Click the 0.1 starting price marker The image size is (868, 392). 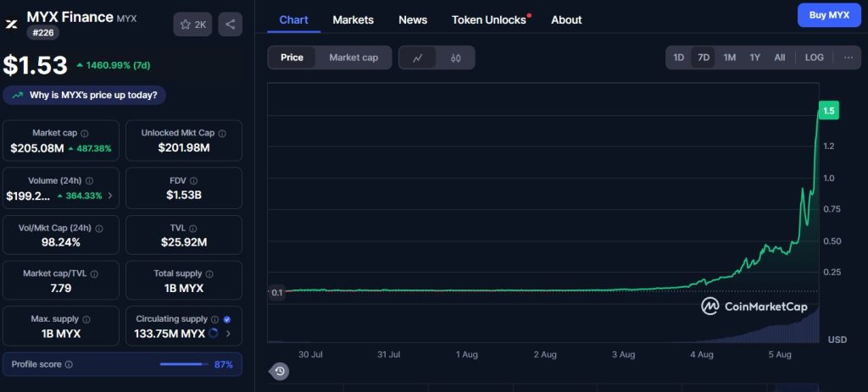(x=277, y=292)
